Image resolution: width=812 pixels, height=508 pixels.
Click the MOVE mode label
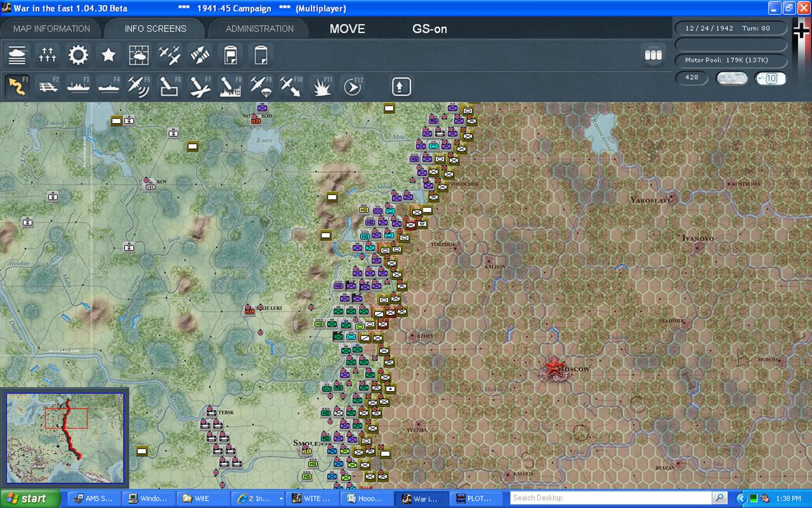pos(347,29)
